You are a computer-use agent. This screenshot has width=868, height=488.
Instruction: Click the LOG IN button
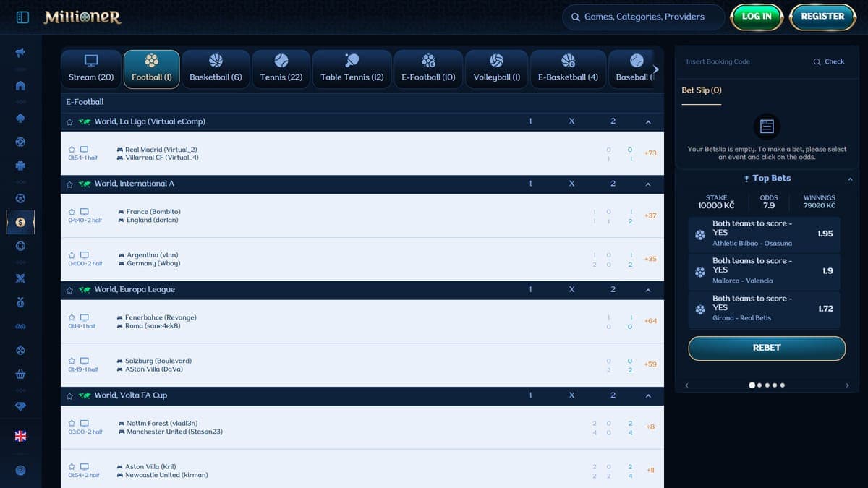pos(757,17)
